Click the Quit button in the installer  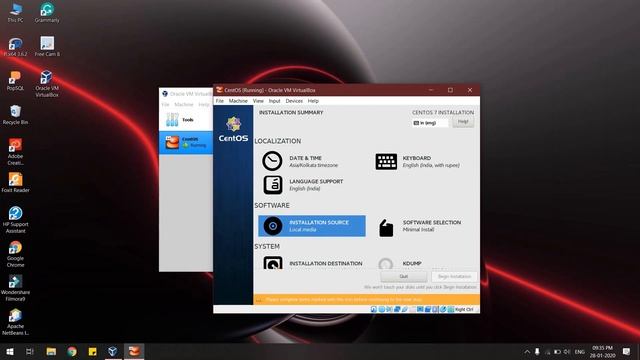pyautogui.click(x=403, y=276)
